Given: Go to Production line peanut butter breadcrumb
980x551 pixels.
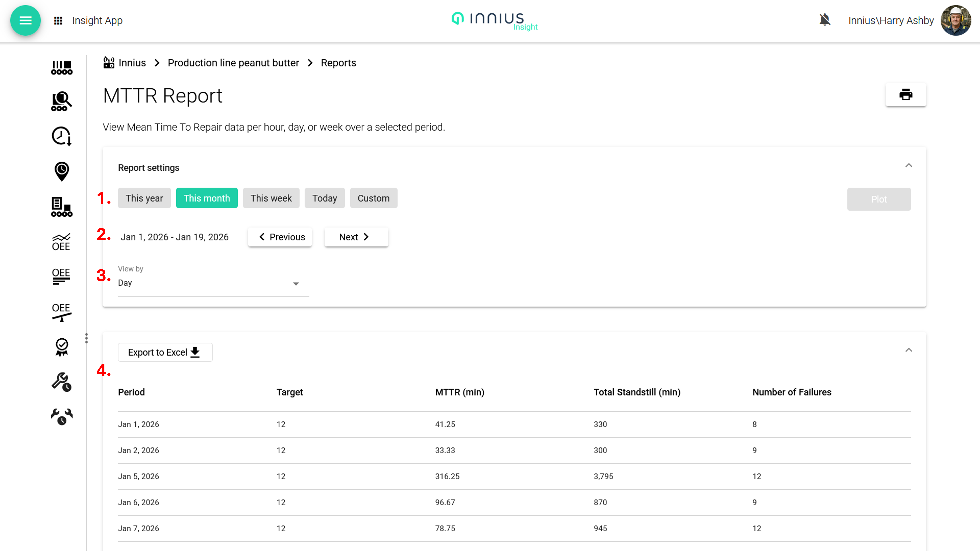Looking at the screenshot, I should [233, 63].
